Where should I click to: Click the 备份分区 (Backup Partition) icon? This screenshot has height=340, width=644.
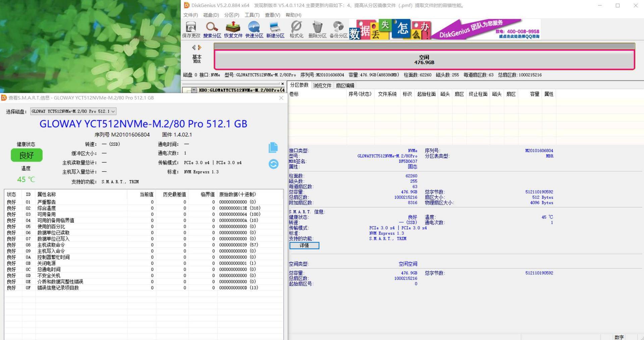338,29
